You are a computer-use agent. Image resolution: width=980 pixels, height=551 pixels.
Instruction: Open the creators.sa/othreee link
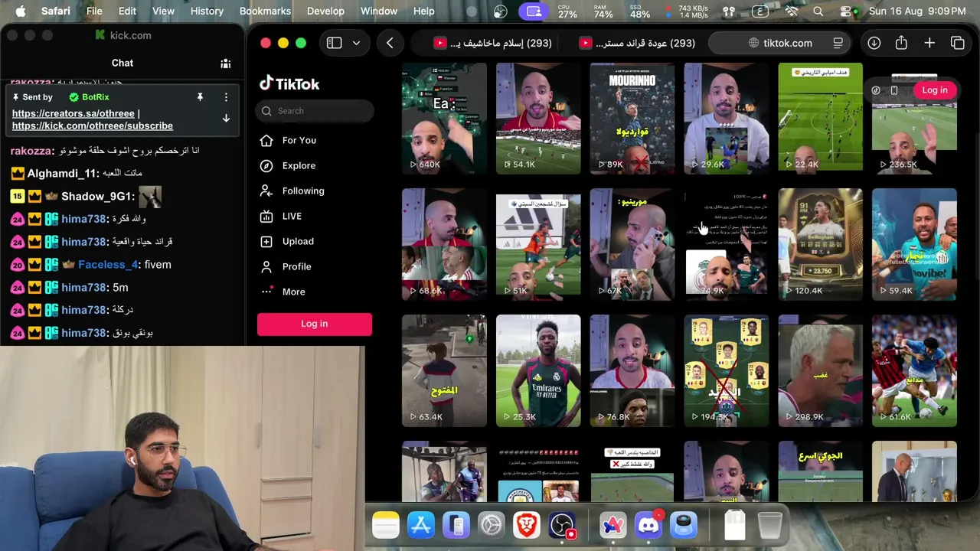pyautogui.click(x=73, y=113)
